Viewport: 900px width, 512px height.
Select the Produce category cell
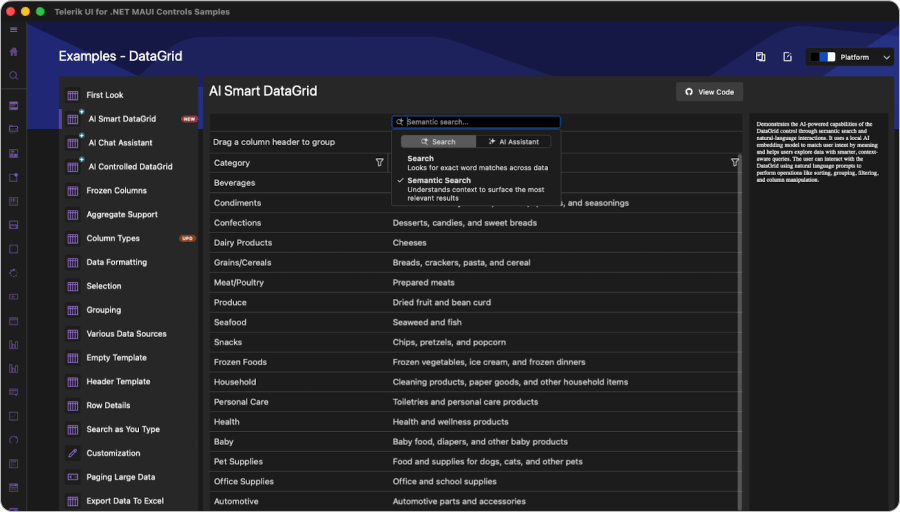[x=298, y=302]
